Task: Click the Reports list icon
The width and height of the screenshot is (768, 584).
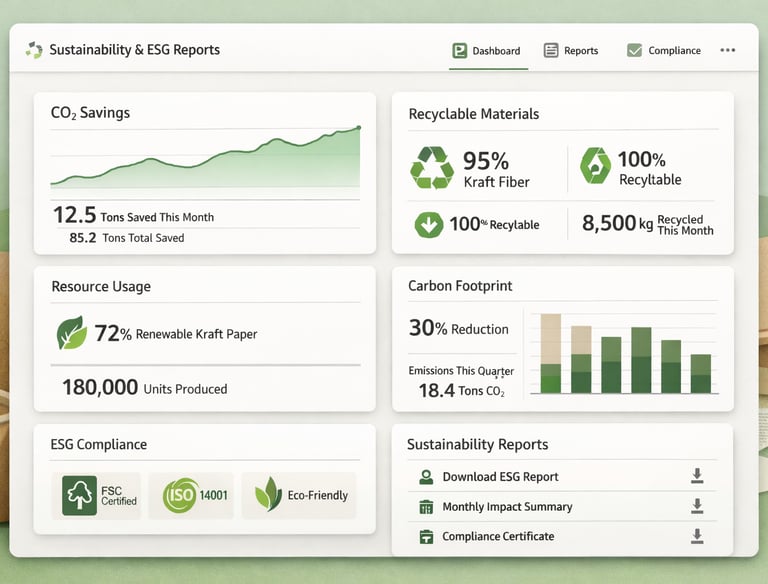Action: [551, 50]
